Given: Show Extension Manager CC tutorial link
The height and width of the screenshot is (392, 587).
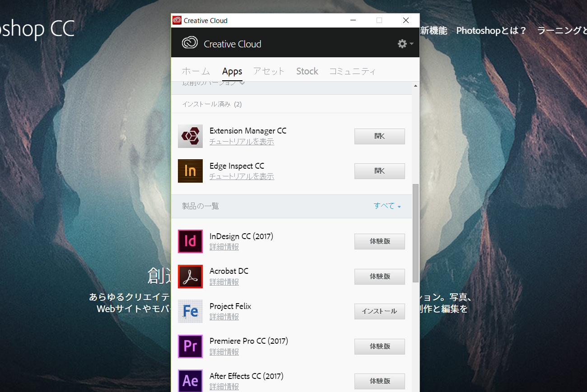Looking at the screenshot, I should (x=242, y=142).
